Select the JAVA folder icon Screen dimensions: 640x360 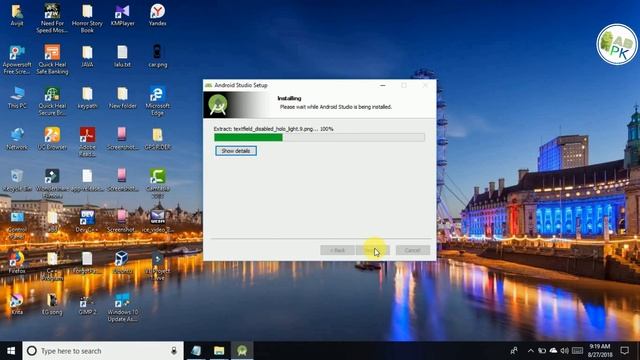click(x=87, y=56)
